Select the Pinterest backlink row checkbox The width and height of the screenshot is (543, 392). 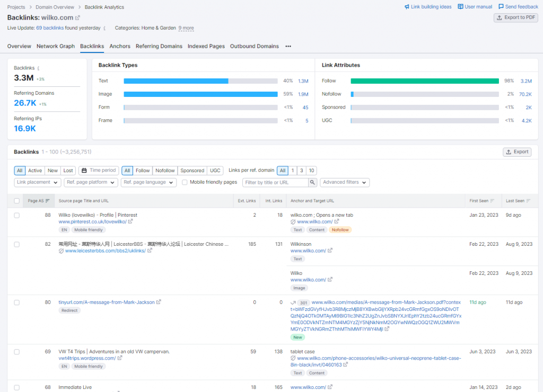tap(17, 215)
